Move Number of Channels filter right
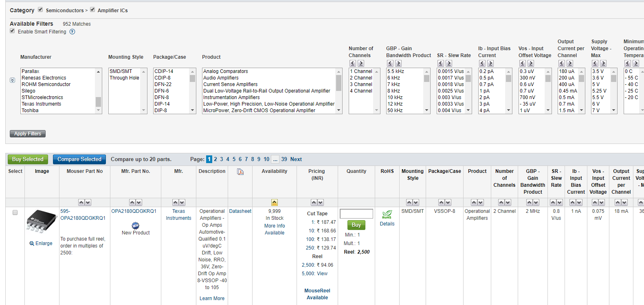644x305 pixels. pyautogui.click(x=361, y=63)
